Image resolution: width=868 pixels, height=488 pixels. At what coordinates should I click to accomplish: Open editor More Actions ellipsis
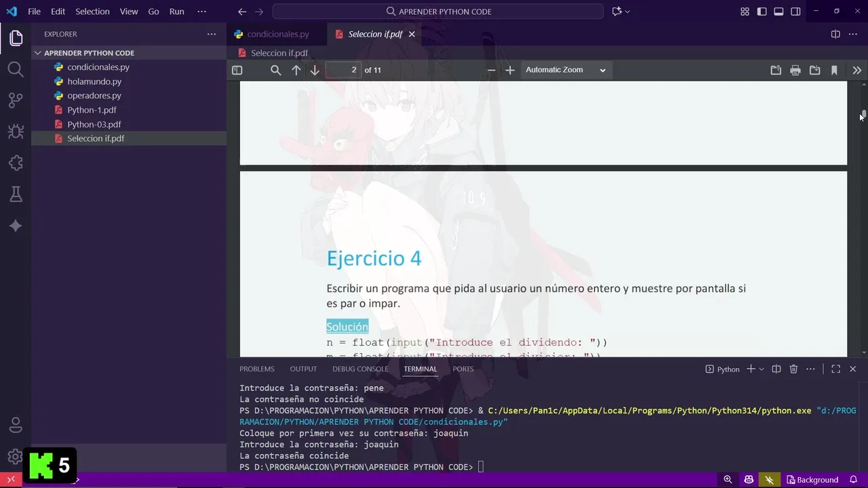854,34
